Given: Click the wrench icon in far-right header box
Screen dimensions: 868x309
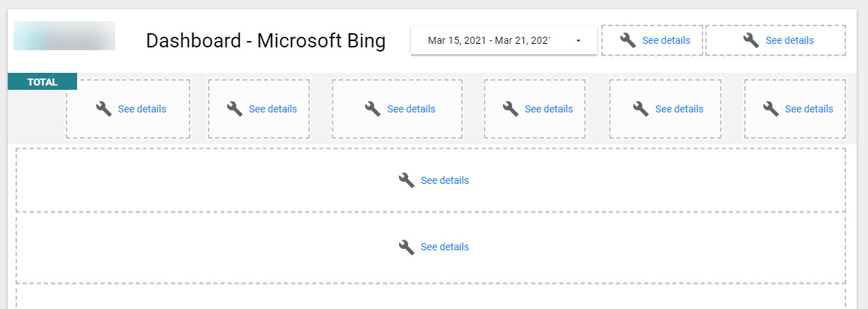Looking at the screenshot, I should [751, 40].
